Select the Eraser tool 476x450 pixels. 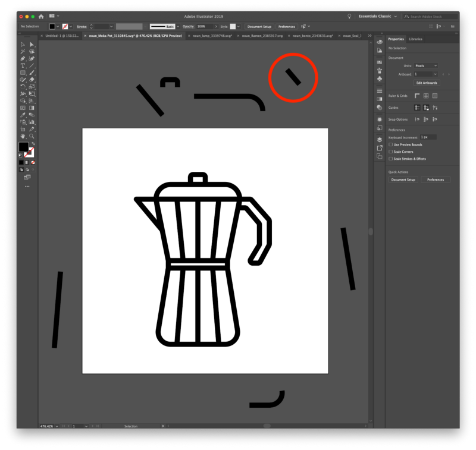(32, 80)
